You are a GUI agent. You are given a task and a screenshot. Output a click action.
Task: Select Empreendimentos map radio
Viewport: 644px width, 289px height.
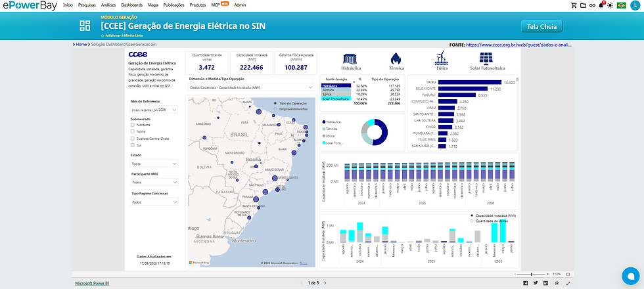[x=275, y=109]
